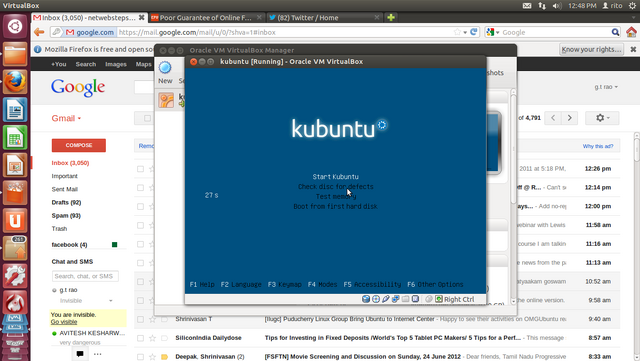Image resolution: width=640 pixels, height=361 pixels.
Task: Click the red COMPOSE button
Action: tap(79, 145)
